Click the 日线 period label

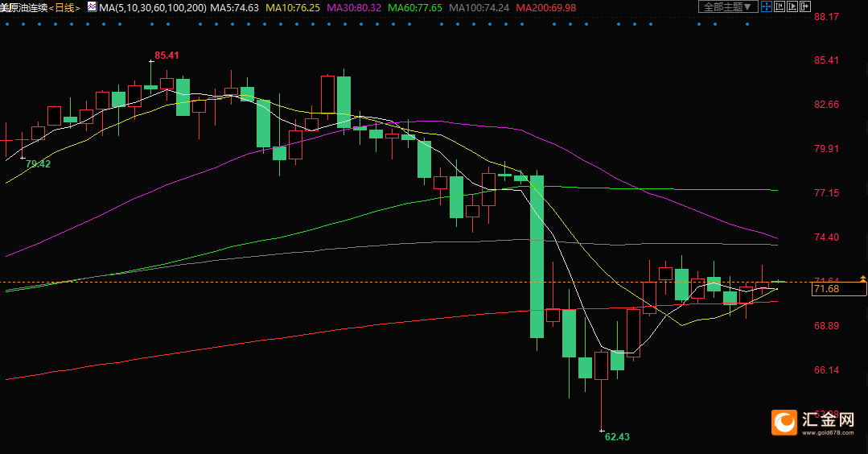[x=64, y=8]
